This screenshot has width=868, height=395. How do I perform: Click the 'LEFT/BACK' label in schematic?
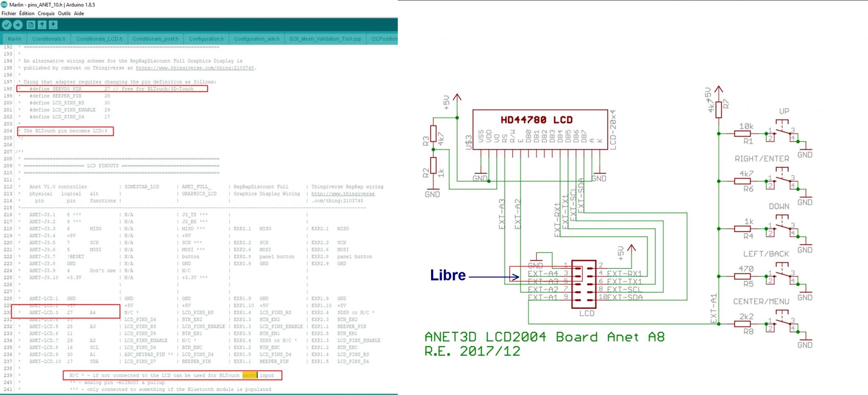point(766,254)
